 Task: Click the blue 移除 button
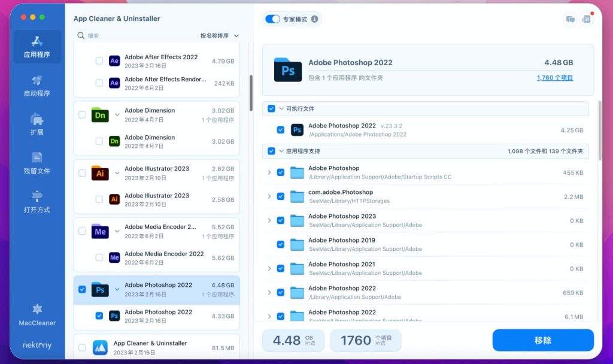click(x=543, y=340)
